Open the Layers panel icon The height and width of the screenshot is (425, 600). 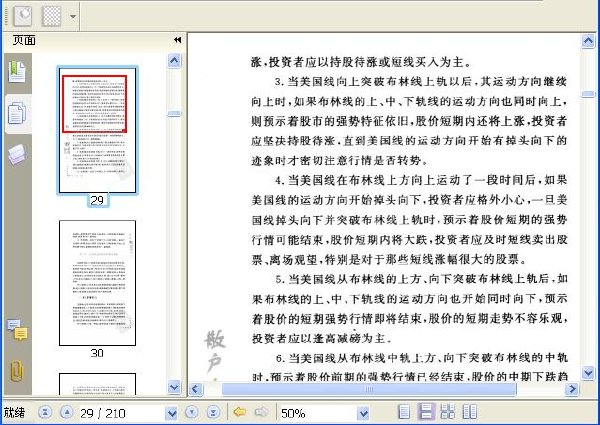click(x=17, y=154)
